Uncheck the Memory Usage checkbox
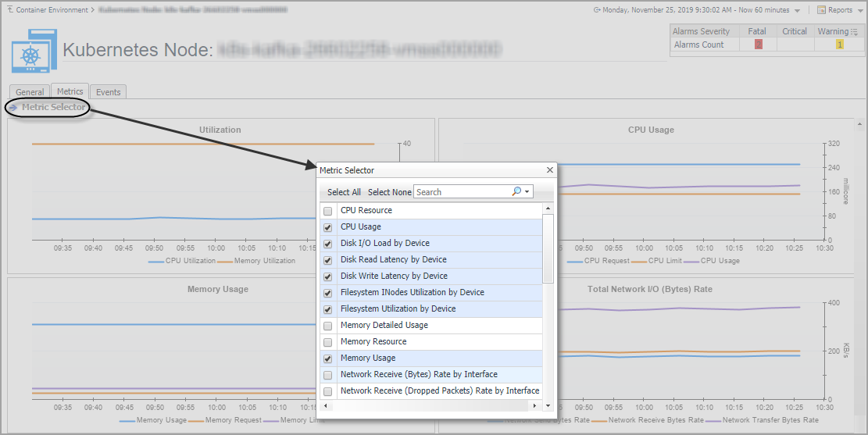Screen dimensions: 868x435 point(327,358)
